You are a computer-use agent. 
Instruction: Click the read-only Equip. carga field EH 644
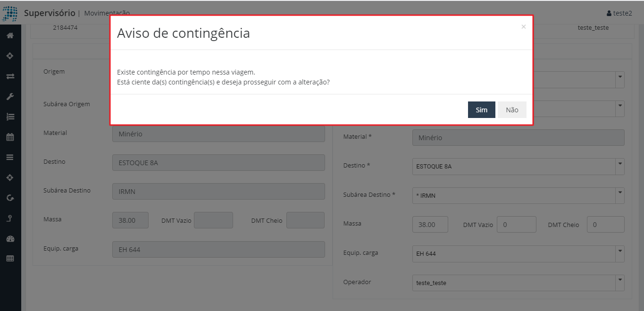coord(218,250)
